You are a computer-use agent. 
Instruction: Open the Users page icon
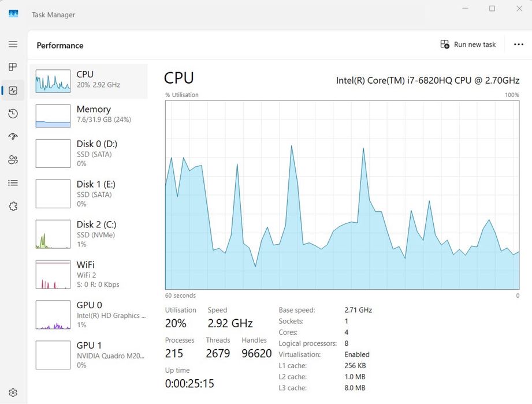(13, 160)
